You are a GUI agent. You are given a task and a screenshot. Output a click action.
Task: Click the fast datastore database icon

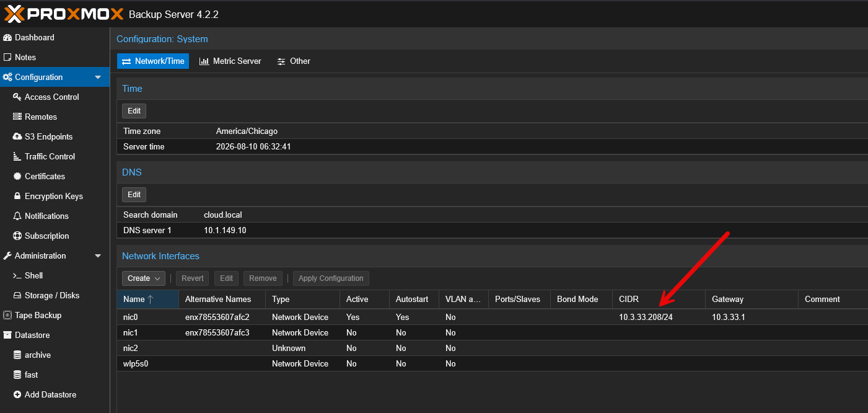(17, 375)
